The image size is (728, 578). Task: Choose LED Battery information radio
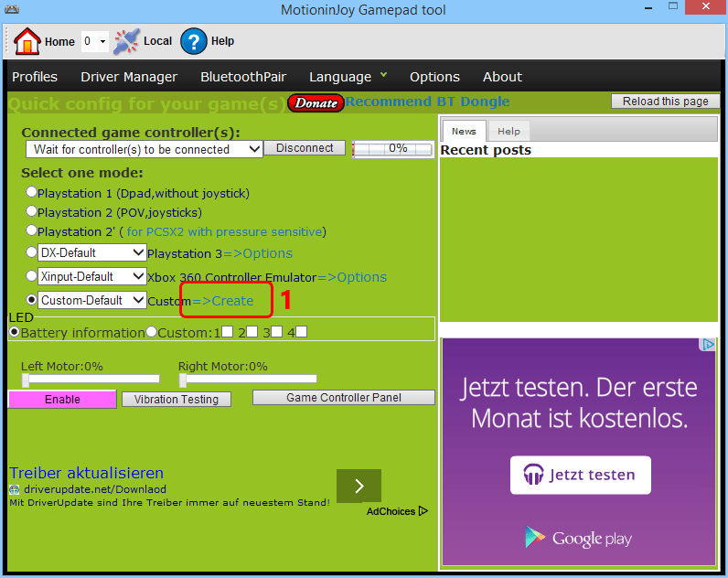click(15, 332)
